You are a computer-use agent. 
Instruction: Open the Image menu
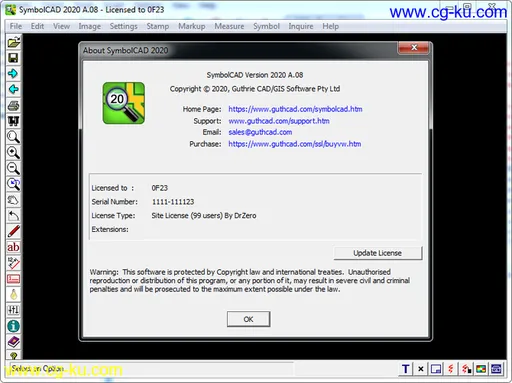point(90,26)
